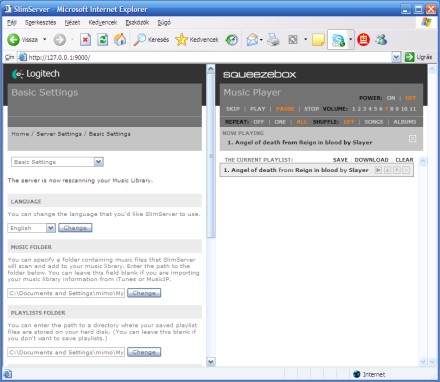Set repeat to ONE

click(x=280, y=122)
